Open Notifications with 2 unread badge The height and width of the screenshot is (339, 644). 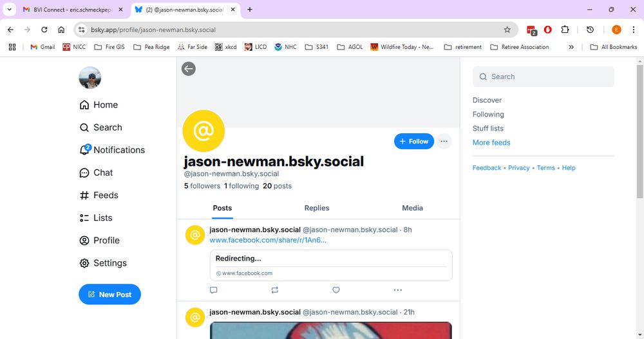(111, 150)
